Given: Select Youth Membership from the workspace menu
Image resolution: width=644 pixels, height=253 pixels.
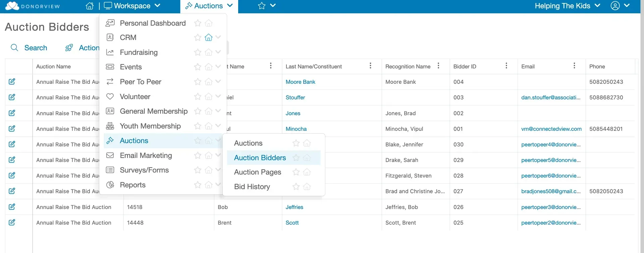Looking at the screenshot, I should (x=150, y=126).
